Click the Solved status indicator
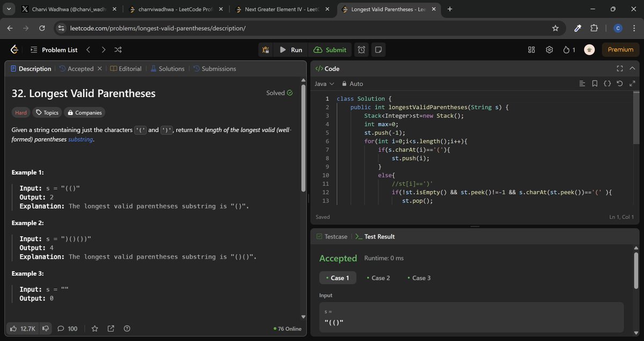This screenshot has width=644, height=341. [x=279, y=93]
